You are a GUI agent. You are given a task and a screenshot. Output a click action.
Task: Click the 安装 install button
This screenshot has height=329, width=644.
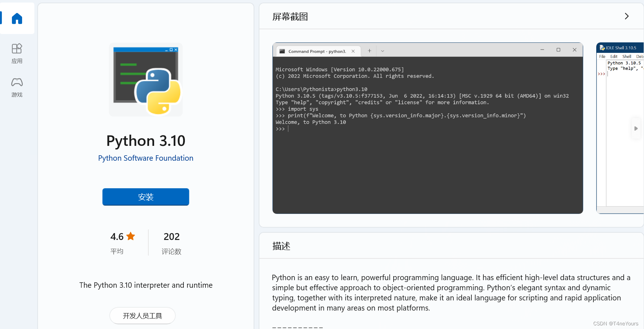click(x=146, y=197)
